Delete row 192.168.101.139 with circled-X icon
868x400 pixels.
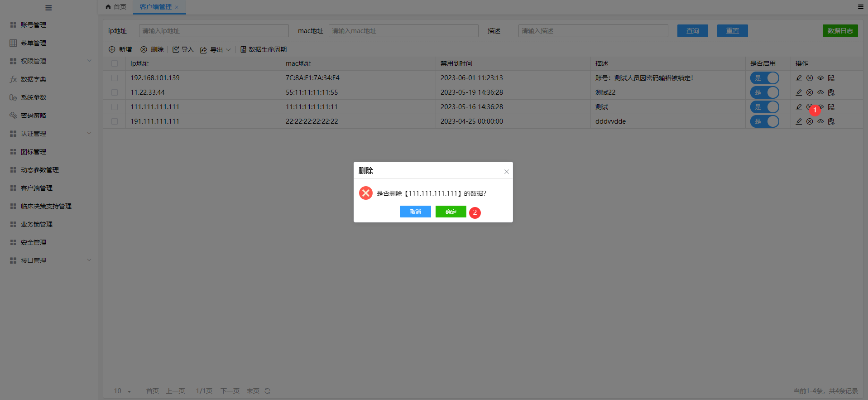pos(810,78)
